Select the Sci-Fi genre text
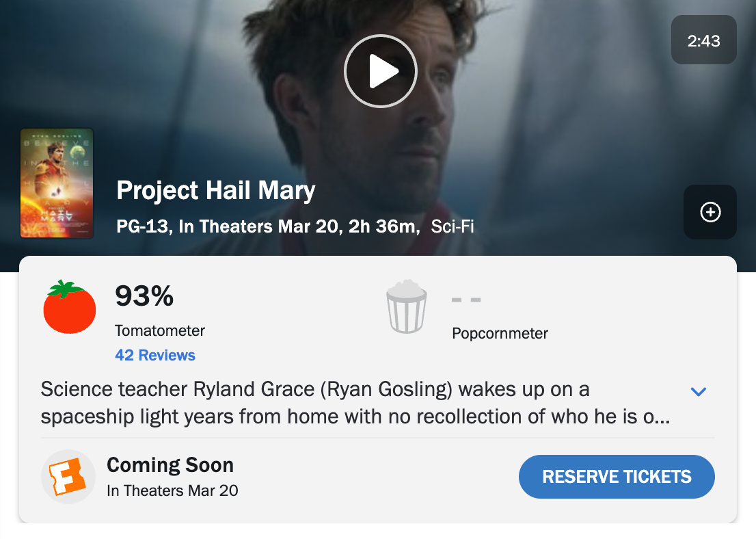 coord(453,226)
